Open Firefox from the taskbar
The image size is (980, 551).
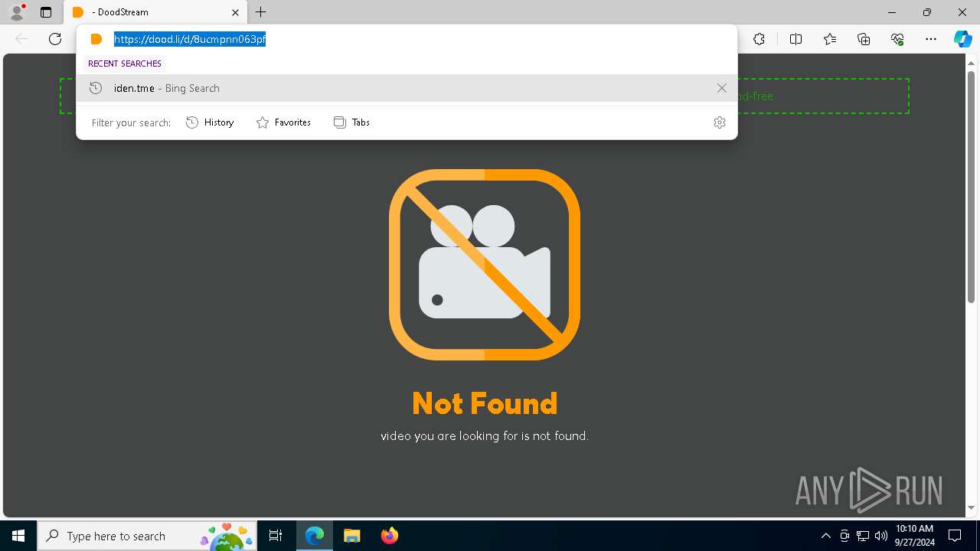(x=389, y=536)
